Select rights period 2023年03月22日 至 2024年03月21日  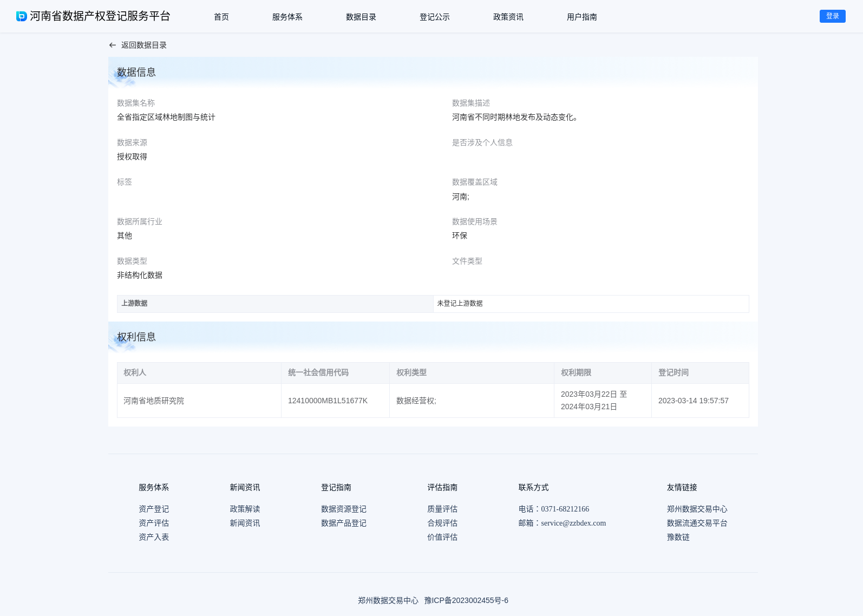click(594, 401)
